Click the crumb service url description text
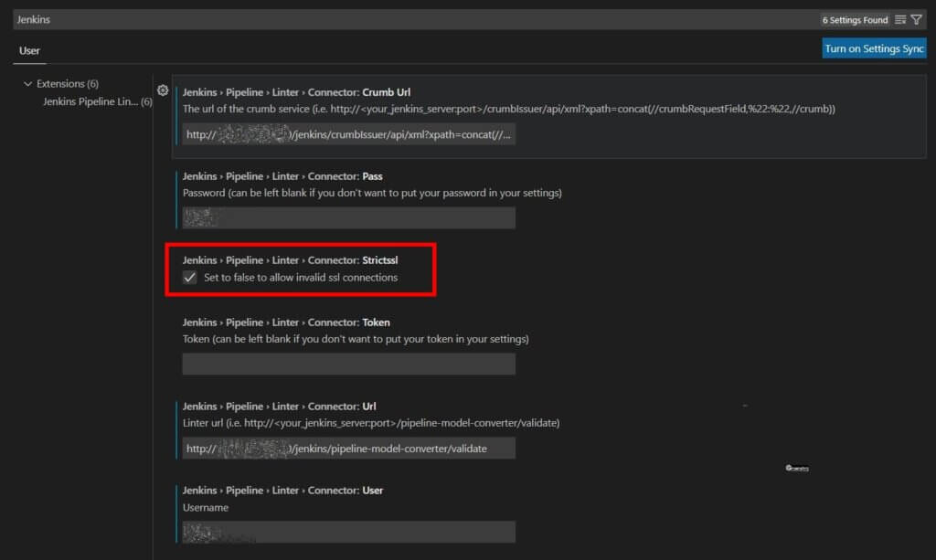 [x=508, y=109]
